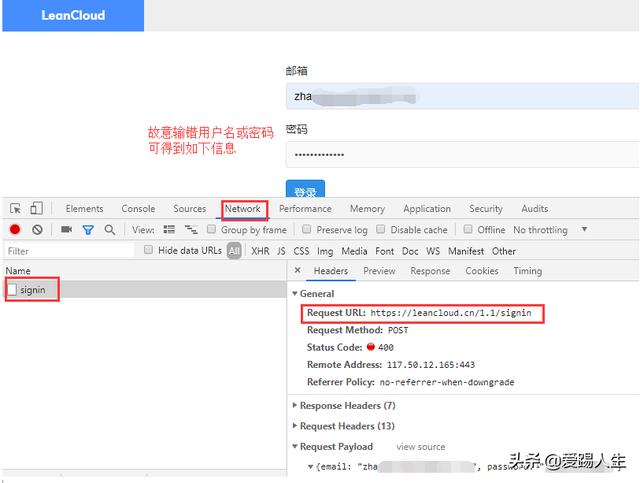Expand Request Headers (13)
640x483 pixels.
pos(295,426)
